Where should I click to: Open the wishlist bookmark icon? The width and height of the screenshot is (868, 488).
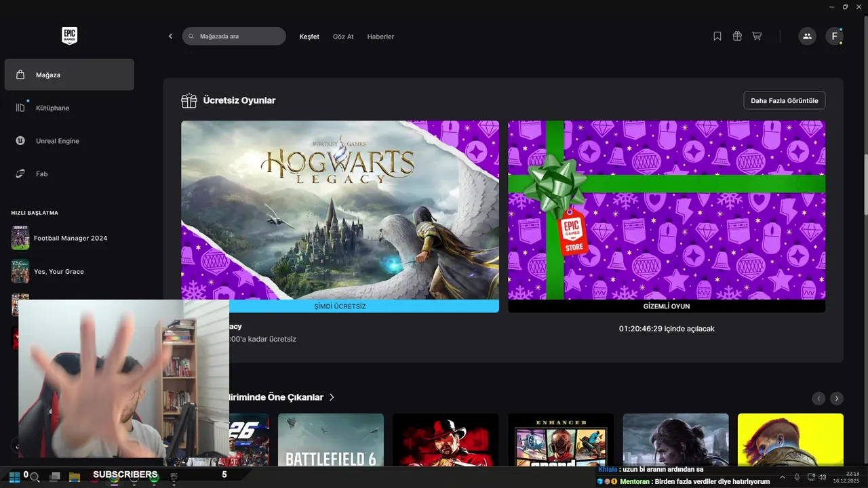point(717,36)
